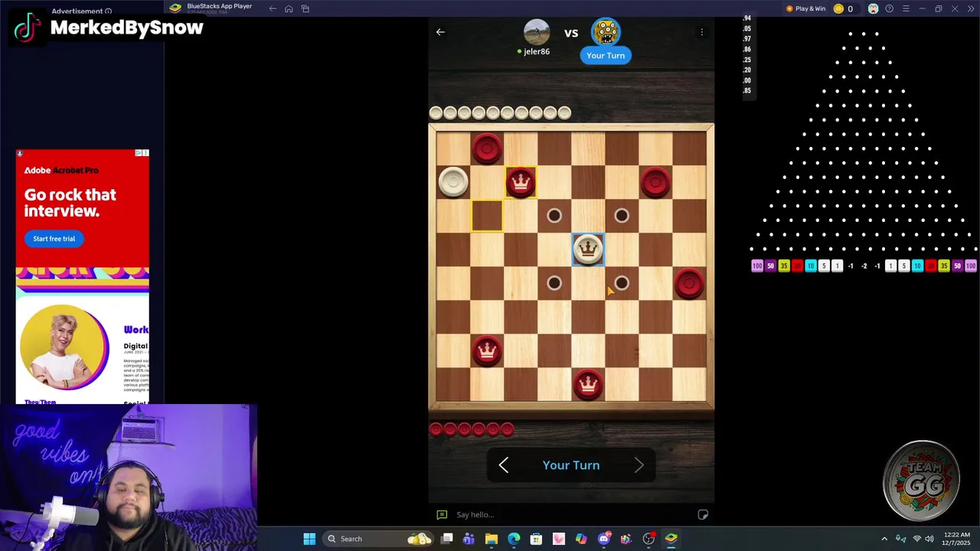Open OBS Studio from the taskbar

click(649, 539)
